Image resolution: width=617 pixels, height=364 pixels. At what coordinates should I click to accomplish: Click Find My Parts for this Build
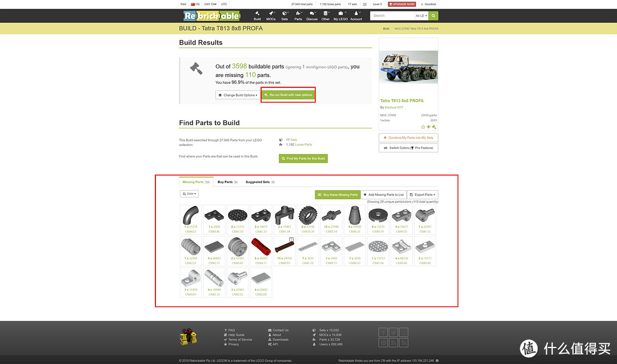click(x=303, y=159)
